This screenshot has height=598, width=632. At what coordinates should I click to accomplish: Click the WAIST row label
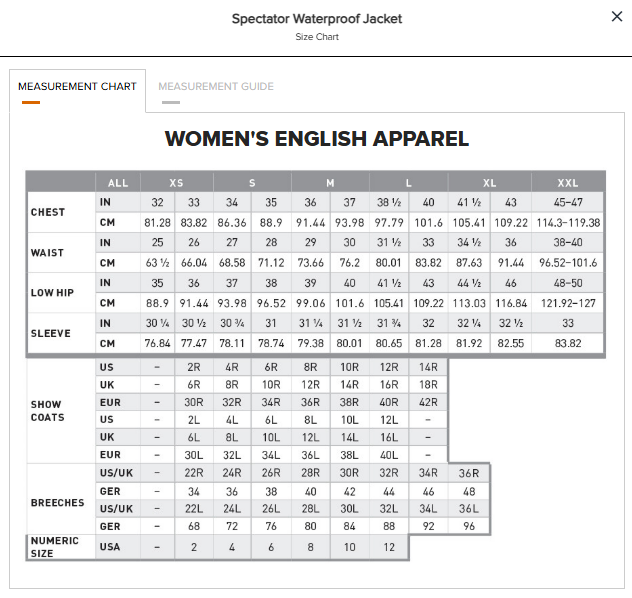48,253
